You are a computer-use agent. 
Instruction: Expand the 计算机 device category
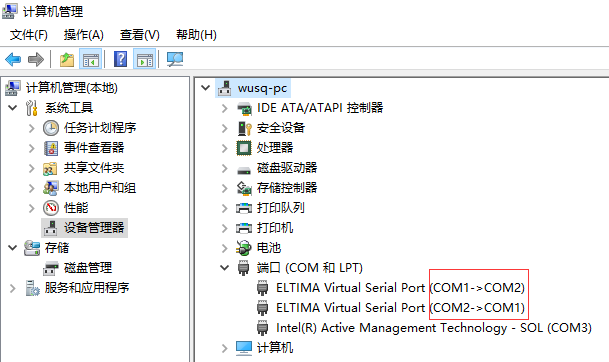[224, 348]
